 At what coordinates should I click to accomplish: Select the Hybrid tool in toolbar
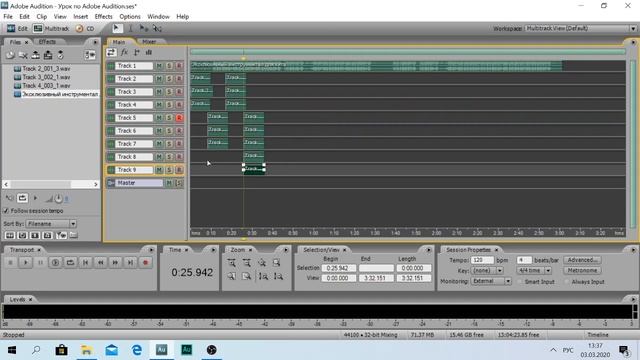point(117,28)
